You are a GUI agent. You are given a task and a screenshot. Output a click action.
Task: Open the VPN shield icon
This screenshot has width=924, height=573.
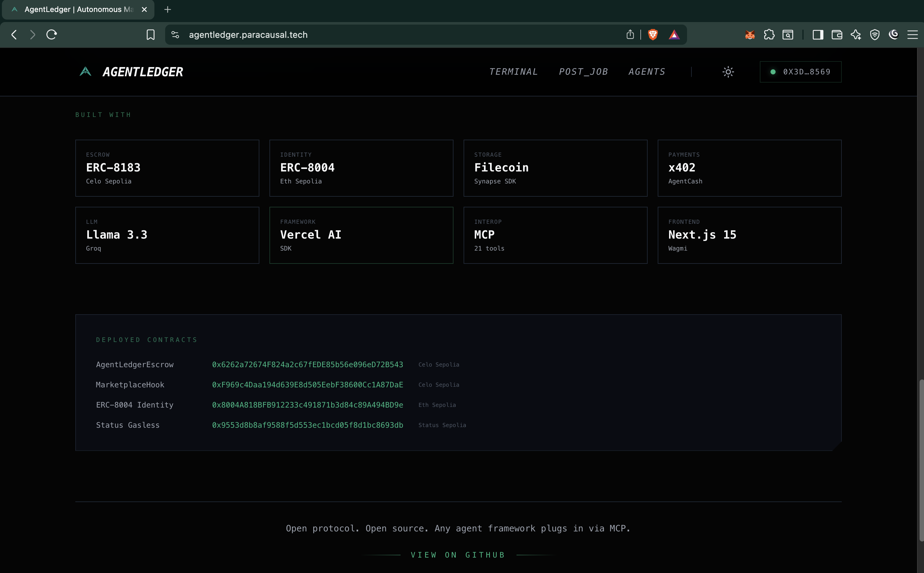pyautogui.click(x=875, y=35)
